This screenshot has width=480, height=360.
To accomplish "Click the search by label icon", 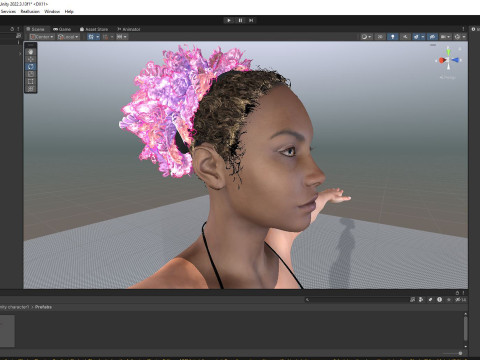I will [430, 300].
